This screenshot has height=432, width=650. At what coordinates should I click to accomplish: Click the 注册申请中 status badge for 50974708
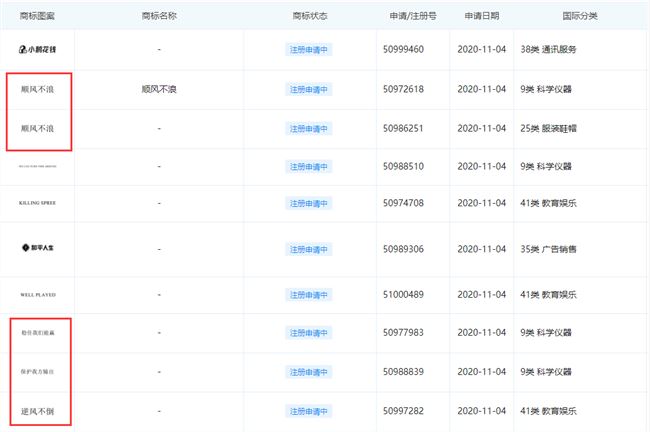(308, 203)
